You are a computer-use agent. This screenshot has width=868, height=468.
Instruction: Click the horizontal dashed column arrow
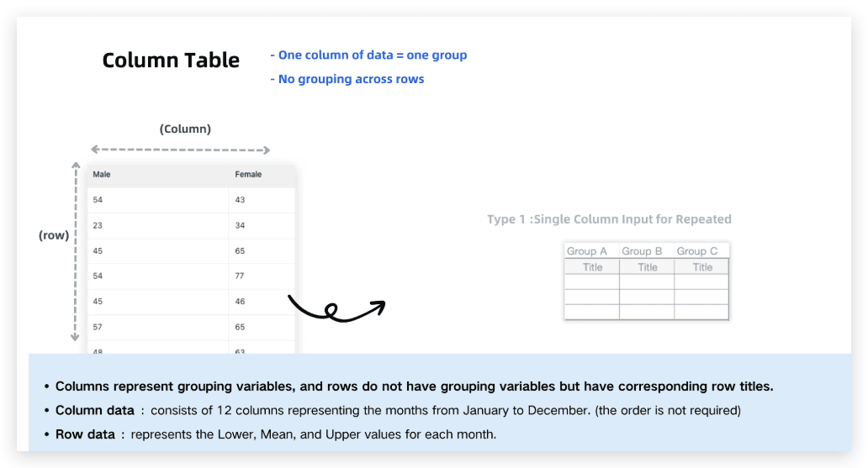click(181, 150)
